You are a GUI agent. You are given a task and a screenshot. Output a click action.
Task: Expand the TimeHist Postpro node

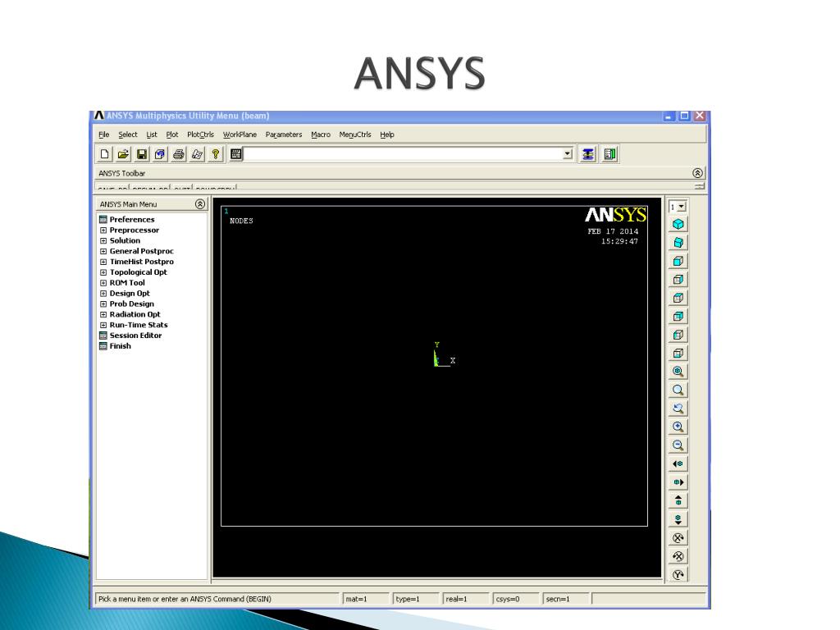pos(103,262)
